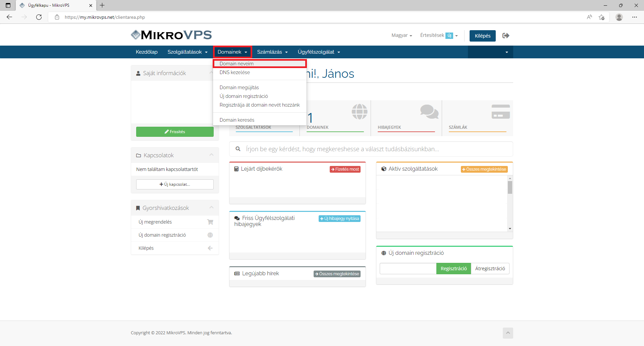
Task: Select Regisztrálja át domain nevét hozzánk
Action: 260,105
